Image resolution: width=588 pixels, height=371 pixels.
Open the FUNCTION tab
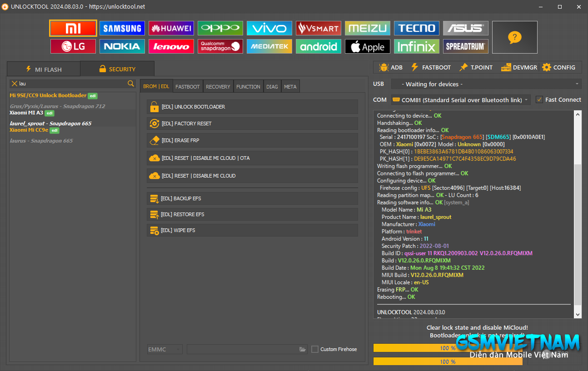tap(248, 86)
